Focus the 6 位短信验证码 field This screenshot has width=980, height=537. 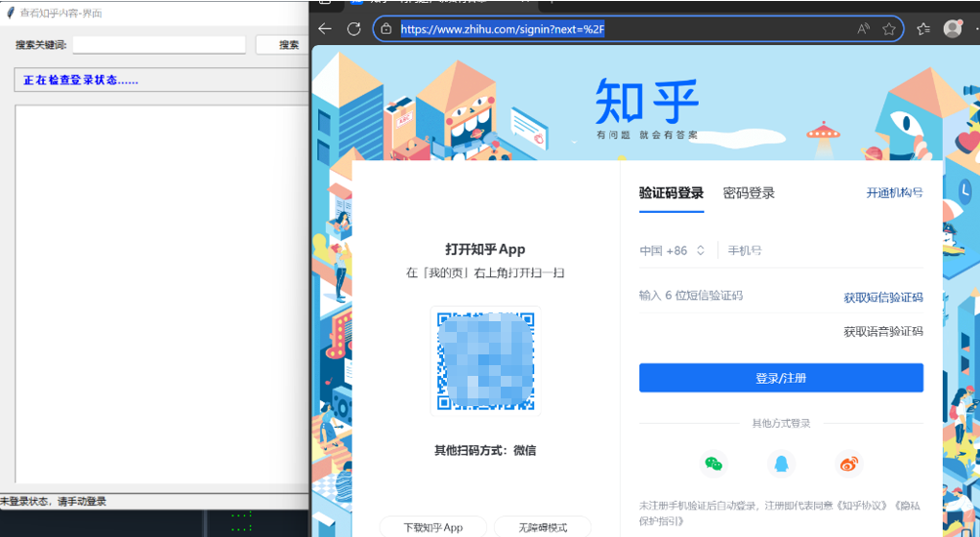(x=738, y=296)
